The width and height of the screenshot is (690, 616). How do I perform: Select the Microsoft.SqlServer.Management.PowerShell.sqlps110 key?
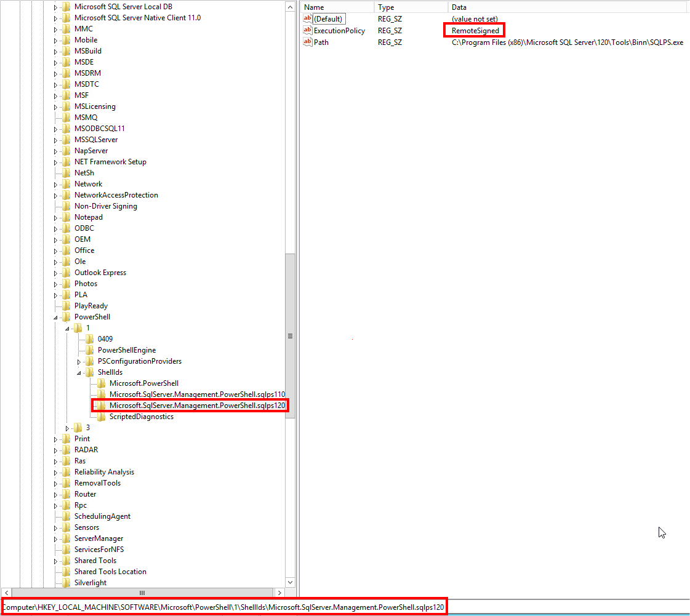click(197, 394)
